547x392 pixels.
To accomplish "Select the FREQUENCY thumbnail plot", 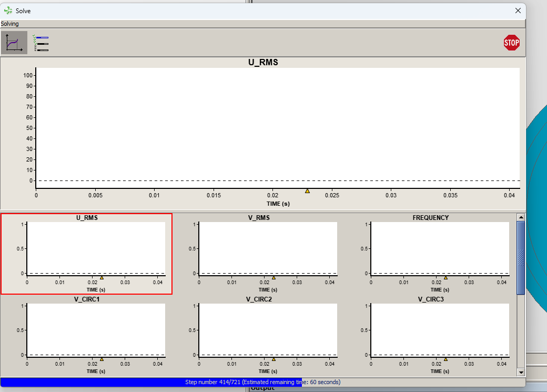I will 430,254.
